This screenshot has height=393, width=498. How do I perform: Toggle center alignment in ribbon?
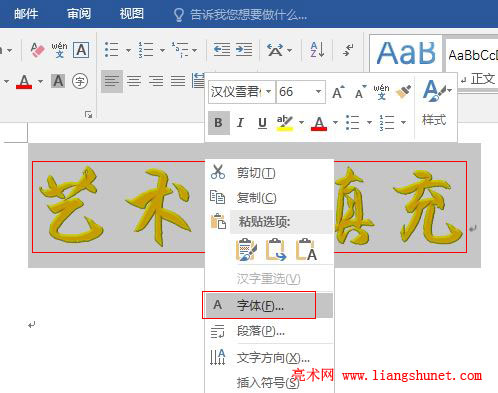coord(134,81)
